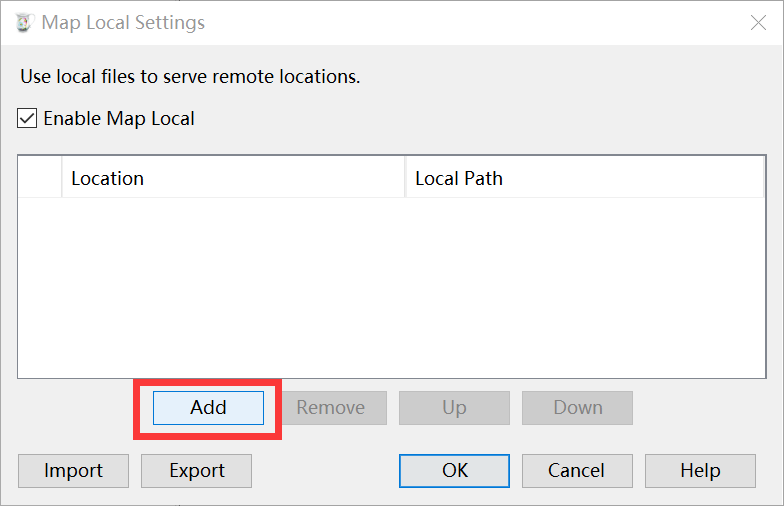
Task: Click the 'Use local files' description text
Action: click(x=190, y=76)
